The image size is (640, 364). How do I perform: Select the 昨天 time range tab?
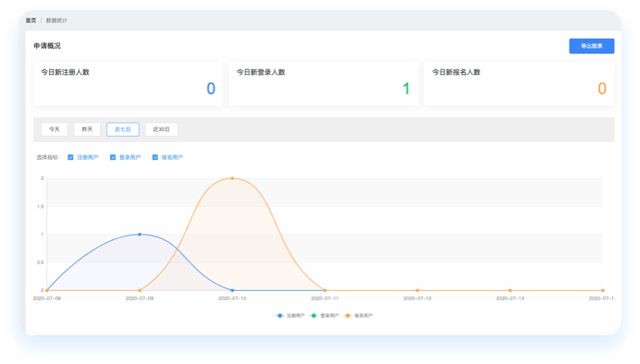(87, 129)
